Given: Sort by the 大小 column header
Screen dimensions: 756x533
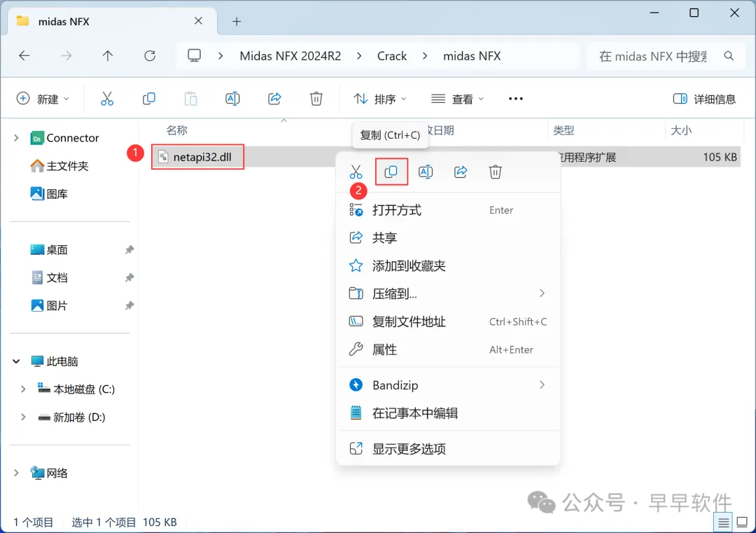Looking at the screenshot, I should pos(681,130).
